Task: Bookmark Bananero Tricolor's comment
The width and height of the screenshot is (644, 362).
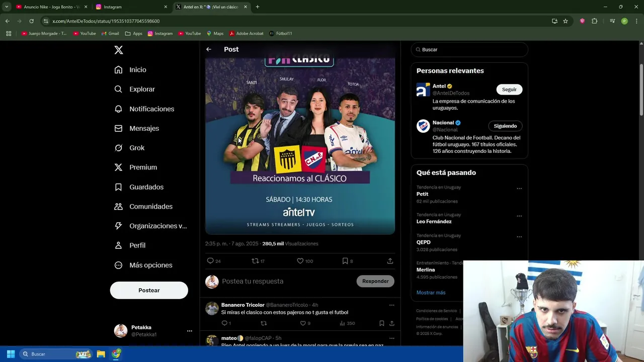Action: 382,323
